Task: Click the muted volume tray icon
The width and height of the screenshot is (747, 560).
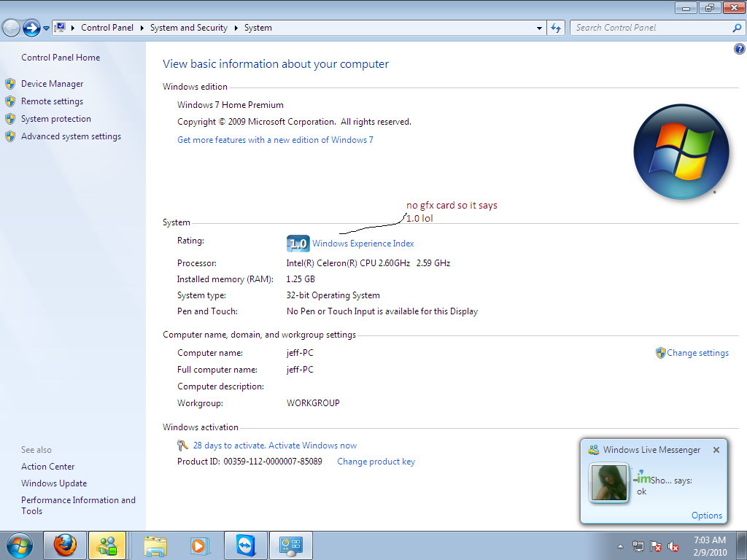Action: [x=674, y=546]
